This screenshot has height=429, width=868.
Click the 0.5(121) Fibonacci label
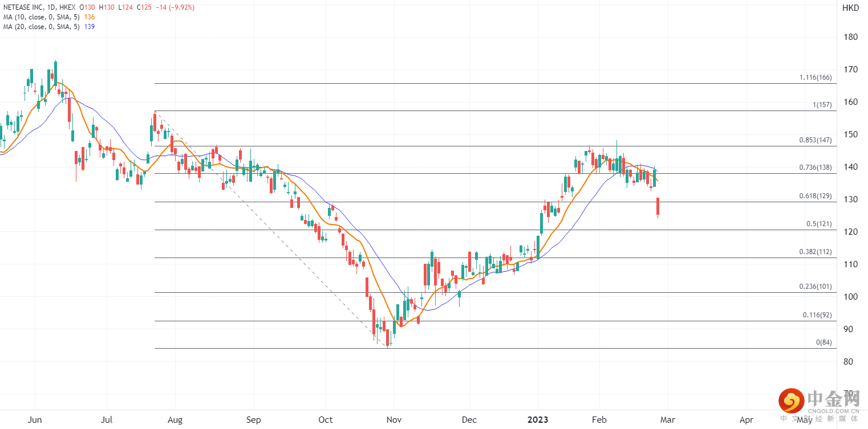[x=820, y=224]
